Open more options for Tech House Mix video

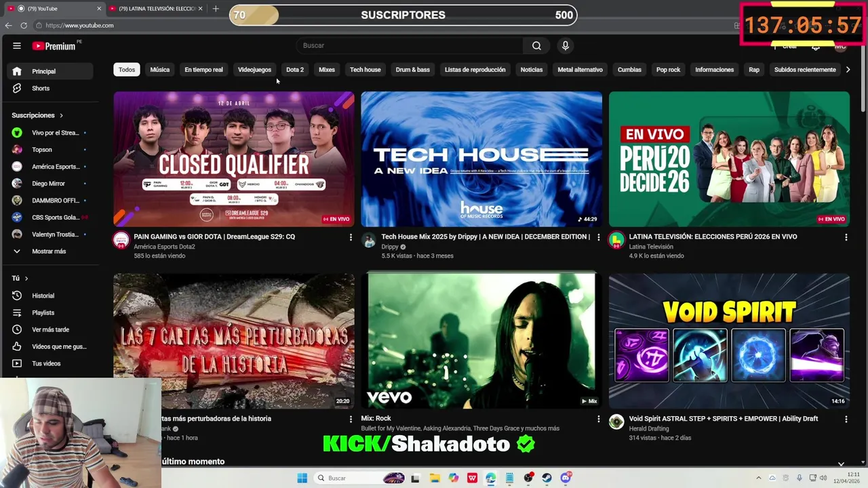tap(598, 237)
